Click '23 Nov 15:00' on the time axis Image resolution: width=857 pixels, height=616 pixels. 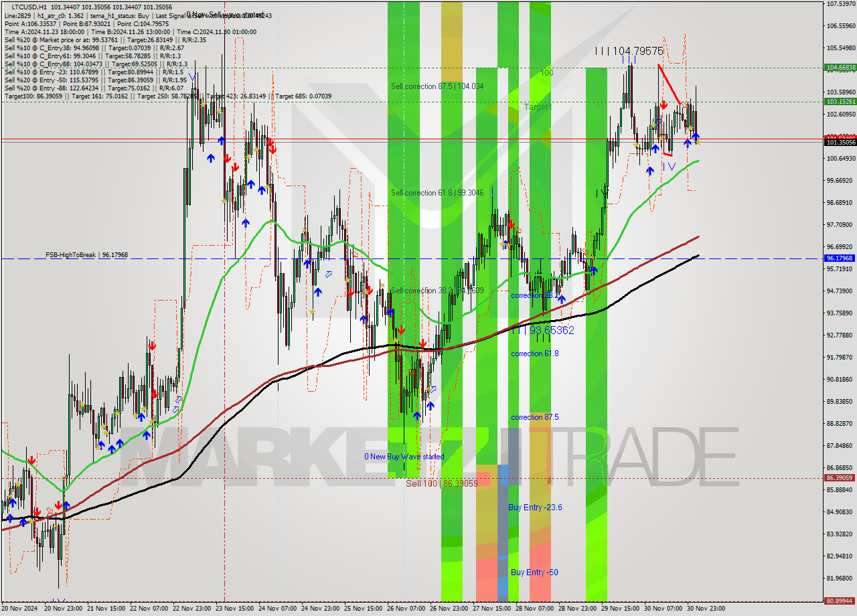(x=235, y=609)
